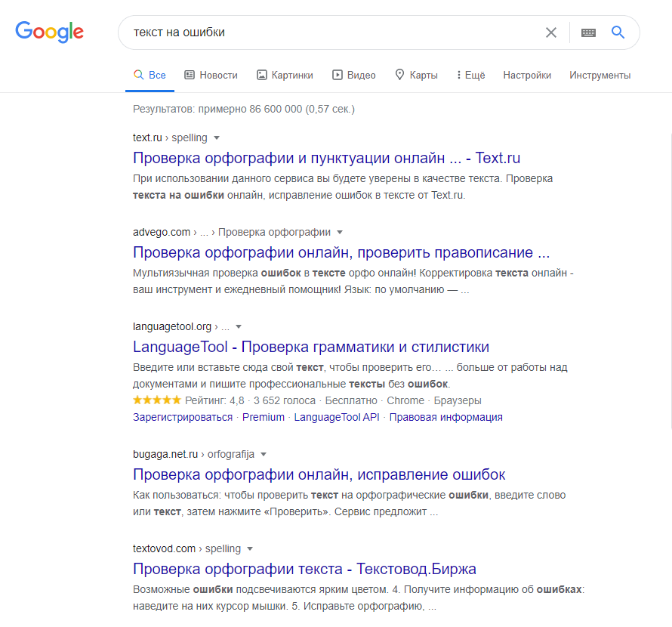
Task: Show results on Карты tab
Action: click(416, 75)
